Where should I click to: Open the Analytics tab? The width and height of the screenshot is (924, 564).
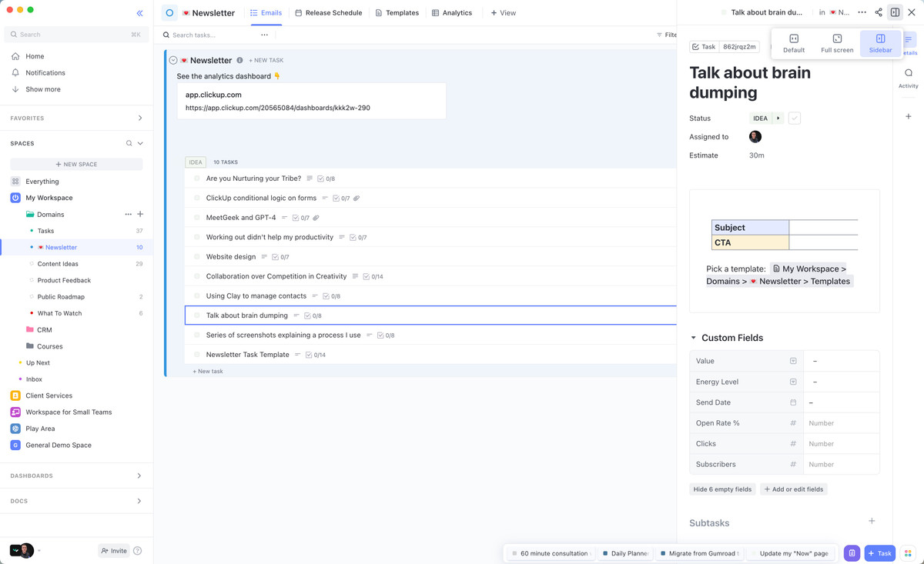451,13
